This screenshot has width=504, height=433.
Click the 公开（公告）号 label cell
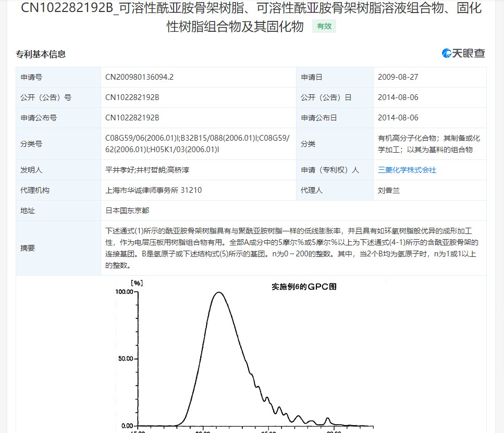[x=58, y=97]
